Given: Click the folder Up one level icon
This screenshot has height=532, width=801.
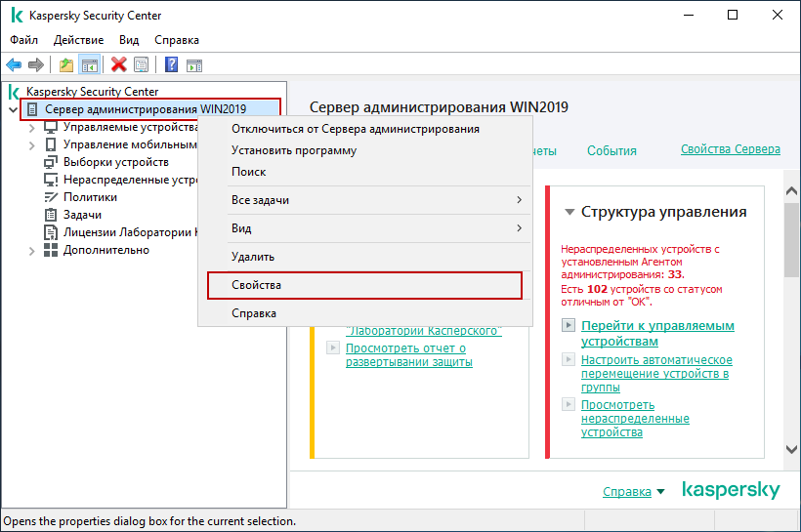Looking at the screenshot, I should (x=66, y=64).
